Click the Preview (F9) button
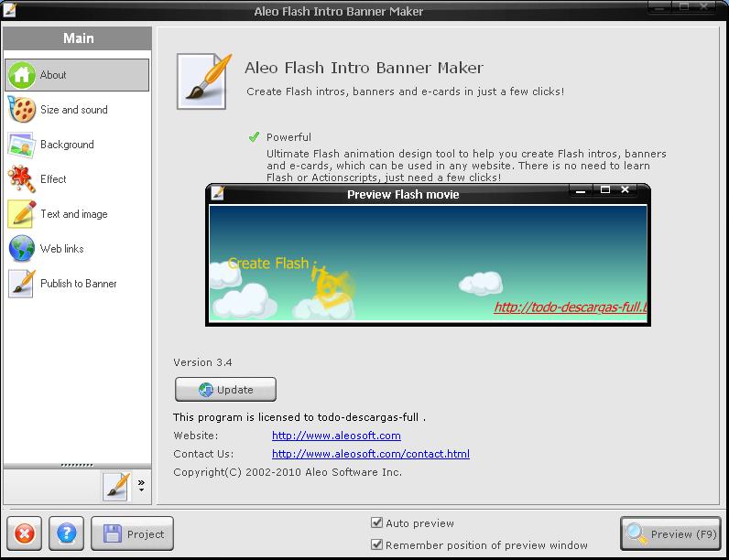 (x=670, y=533)
